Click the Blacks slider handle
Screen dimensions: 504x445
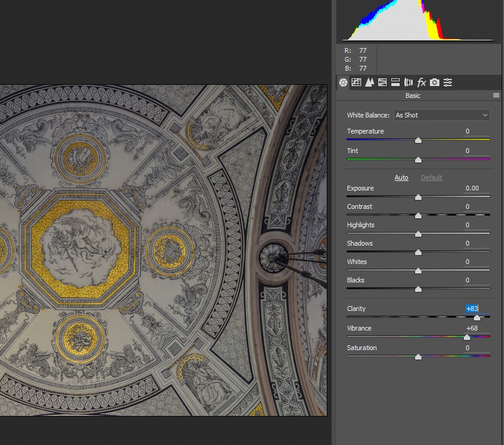click(x=418, y=289)
